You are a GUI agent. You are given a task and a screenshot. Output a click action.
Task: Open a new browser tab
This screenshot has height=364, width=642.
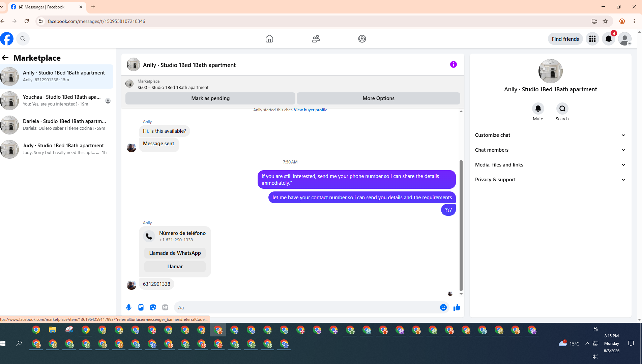pyautogui.click(x=93, y=7)
